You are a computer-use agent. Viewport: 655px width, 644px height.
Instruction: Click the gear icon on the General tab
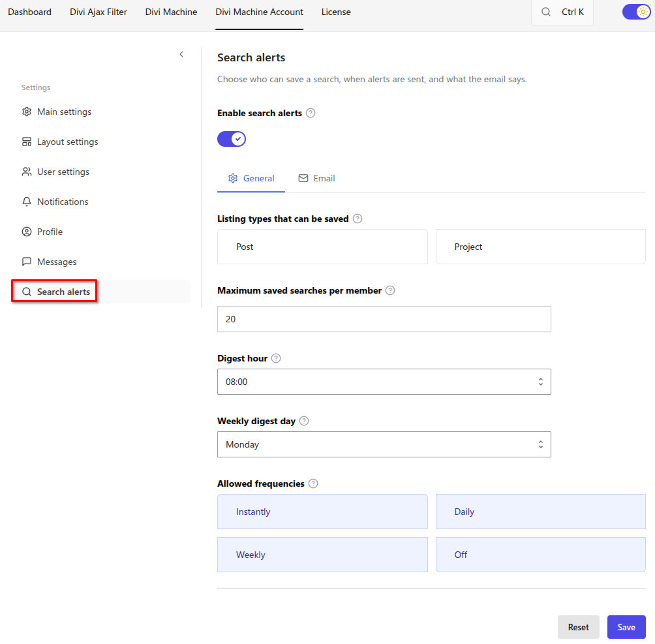pos(233,178)
